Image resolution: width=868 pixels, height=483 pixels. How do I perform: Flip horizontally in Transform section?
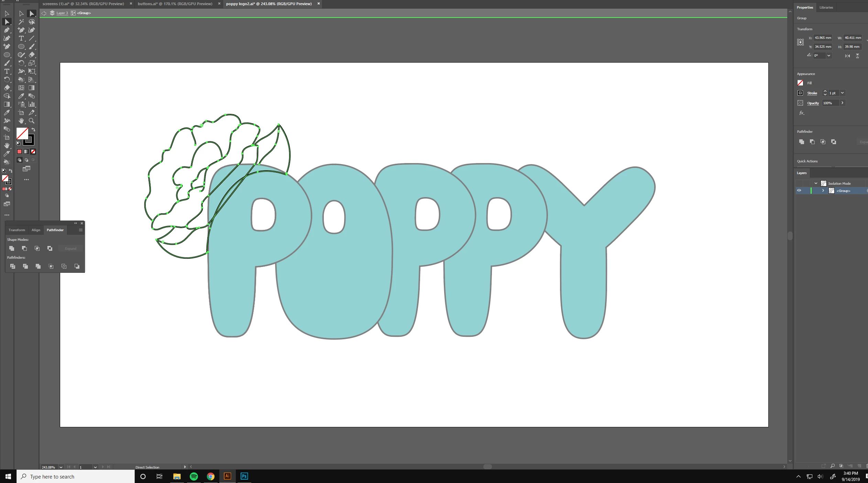(x=847, y=56)
